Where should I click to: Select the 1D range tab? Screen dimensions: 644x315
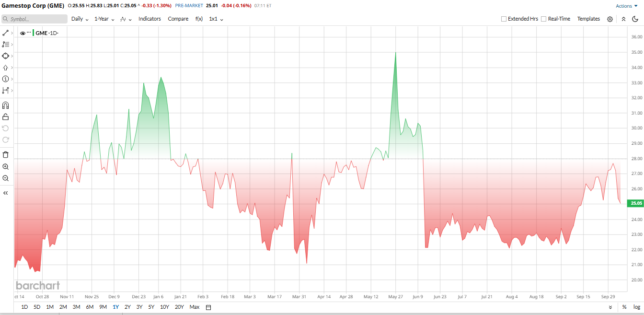click(x=25, y=307)
